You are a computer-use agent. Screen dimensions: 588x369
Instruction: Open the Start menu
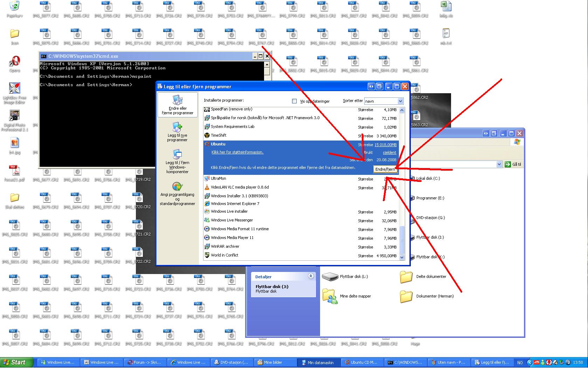16,363
